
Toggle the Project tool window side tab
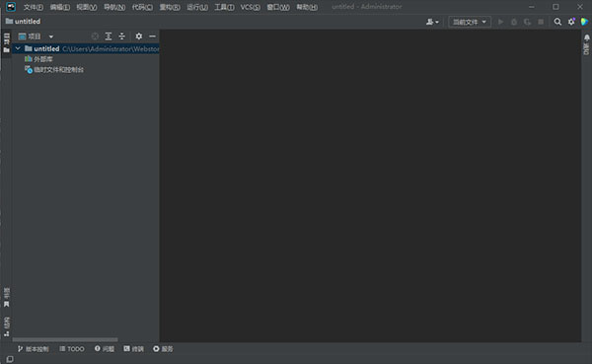click(7, 43)
